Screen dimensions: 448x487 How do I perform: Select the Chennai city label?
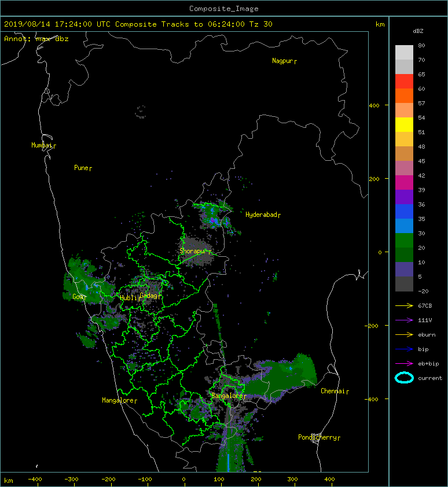(333, 391)
